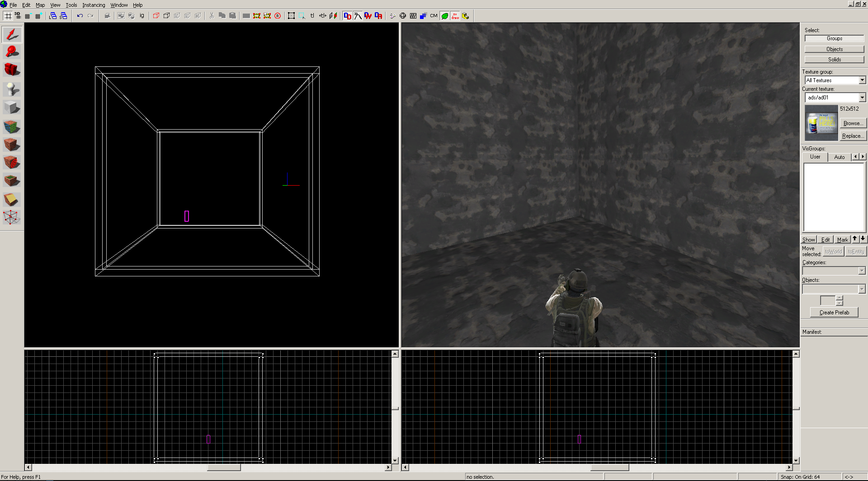The width and height of the screenshot is (868, 481).
Task: Click the Save Window State icon
Action: (x=63, y=16)
